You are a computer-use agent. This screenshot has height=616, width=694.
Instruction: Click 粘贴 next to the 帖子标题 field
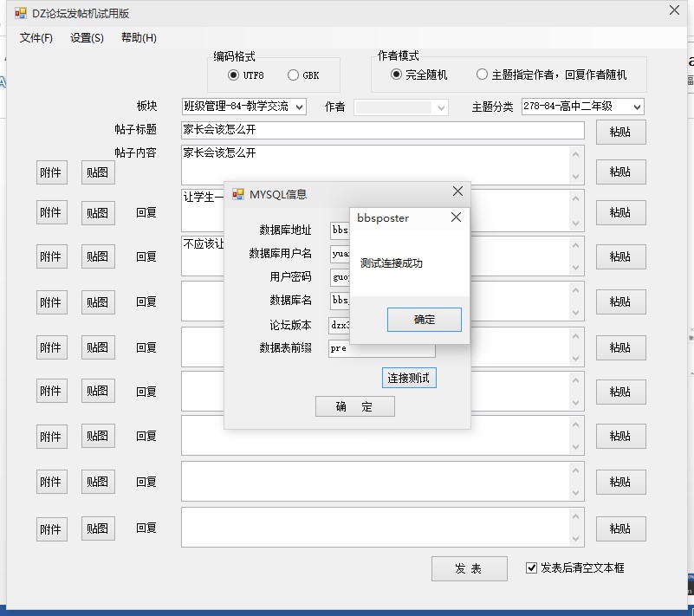tap(620, 132)
